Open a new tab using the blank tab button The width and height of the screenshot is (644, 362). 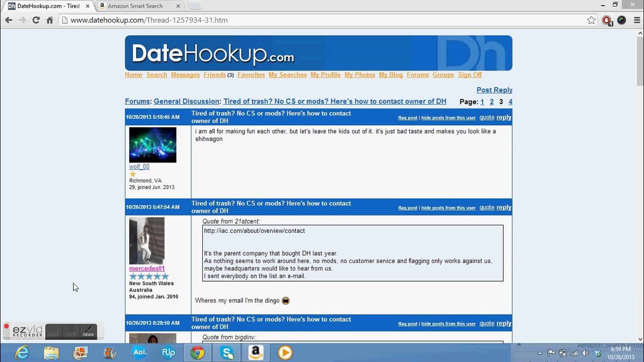[194, 6]
